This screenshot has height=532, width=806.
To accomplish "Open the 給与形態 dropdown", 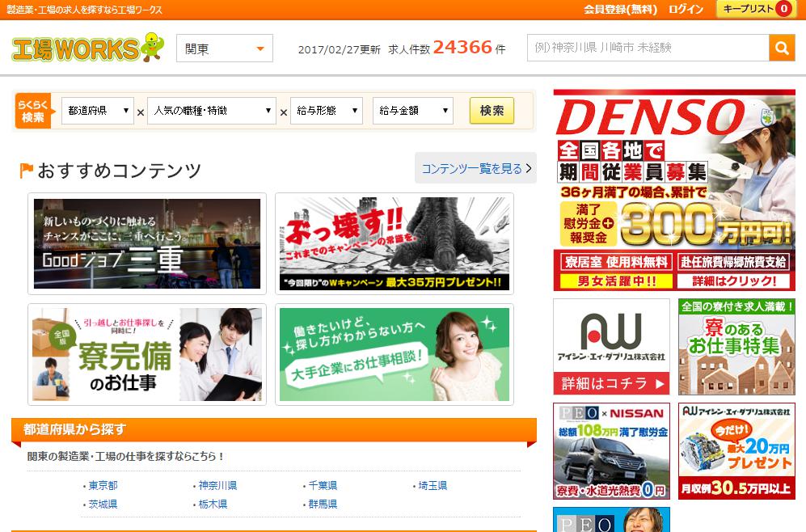I will [327, 111].
